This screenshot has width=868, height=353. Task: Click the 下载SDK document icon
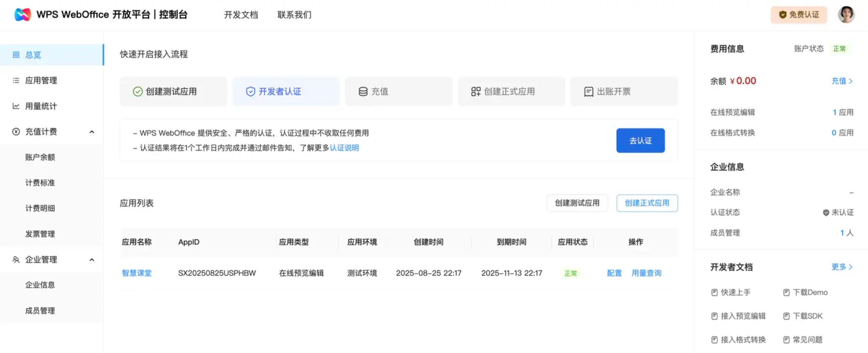tap(786, 316)
